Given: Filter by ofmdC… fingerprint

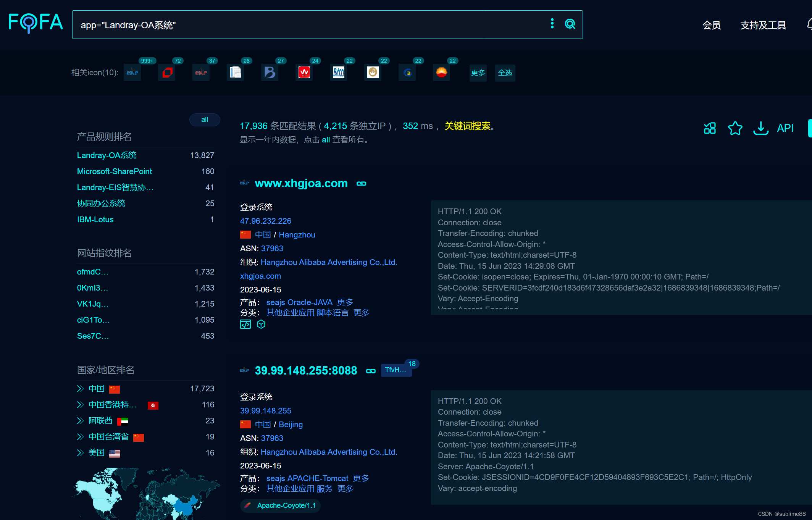Looking at the screenshot, I should point(93,272).
